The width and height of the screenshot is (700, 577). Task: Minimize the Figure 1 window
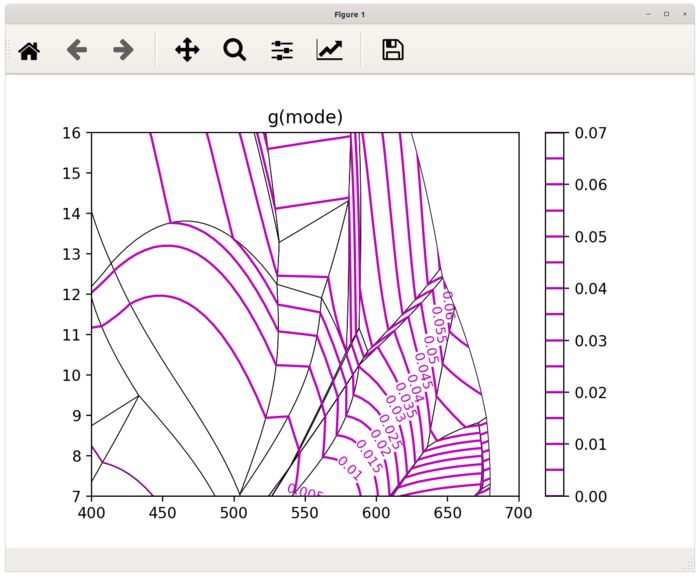pyautogui.click(x=648, y=14)
